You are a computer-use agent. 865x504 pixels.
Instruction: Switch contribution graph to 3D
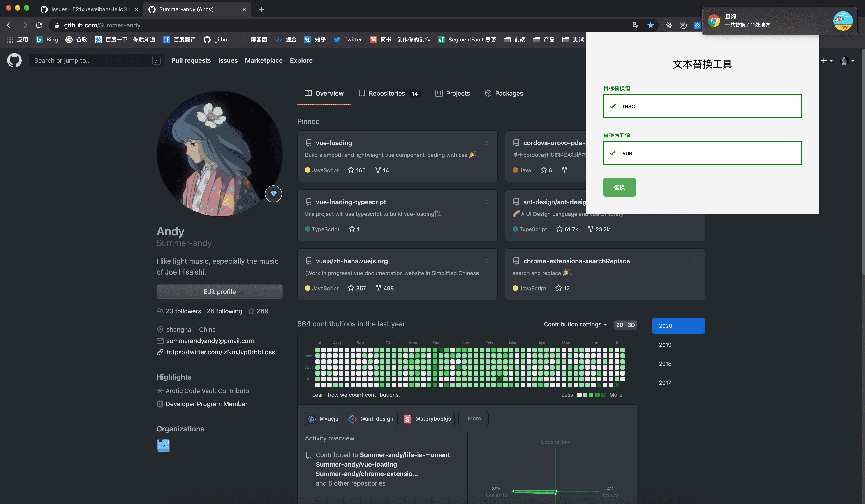pyautogui.click(x=631, y=325)
